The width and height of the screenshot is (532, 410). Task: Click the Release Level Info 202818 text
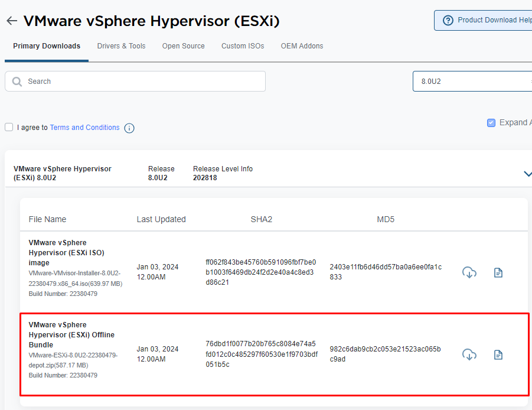(x=223, y=173)
